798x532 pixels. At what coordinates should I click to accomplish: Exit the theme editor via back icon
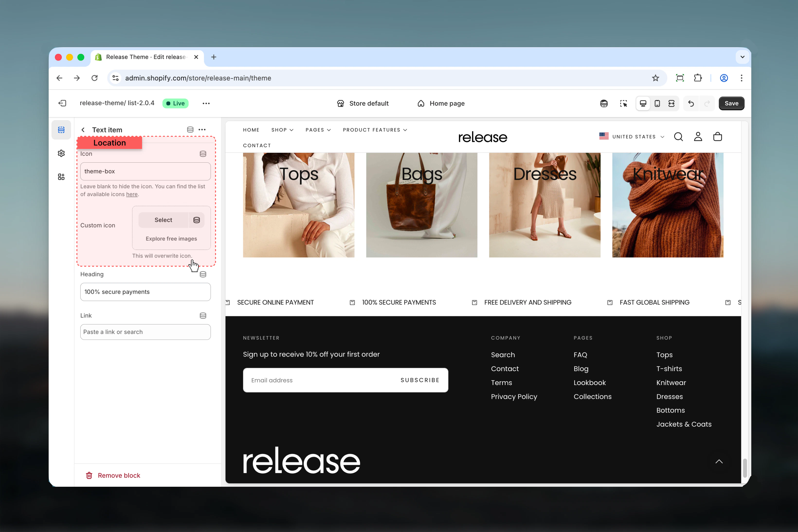point(62,103)
